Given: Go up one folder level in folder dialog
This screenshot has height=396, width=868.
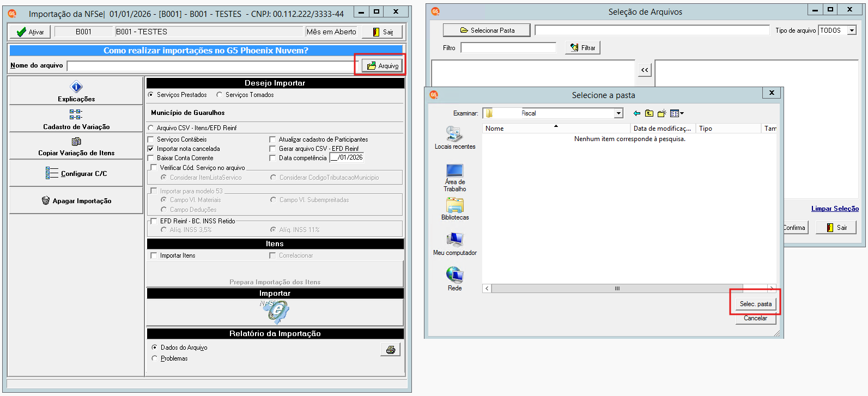Looking at the screenshot, I should [649, 113].
